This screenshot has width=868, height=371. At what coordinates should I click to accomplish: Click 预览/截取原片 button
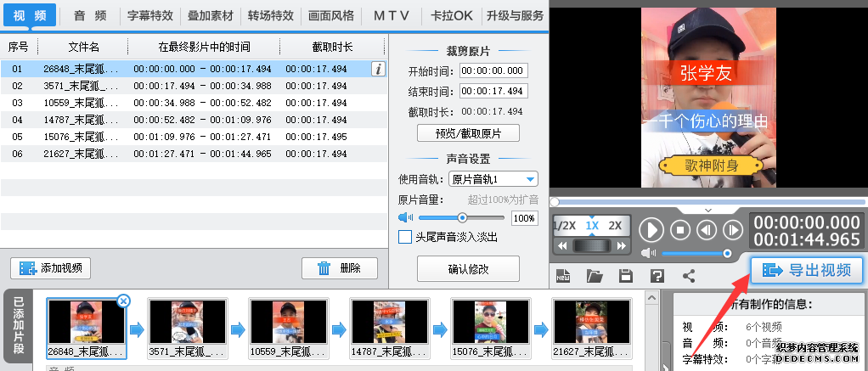pos(468,133)
